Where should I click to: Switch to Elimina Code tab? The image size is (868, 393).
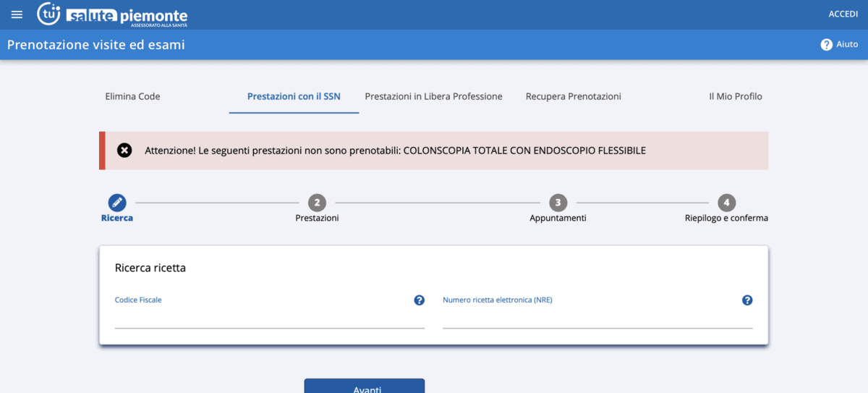pos(132,96)
